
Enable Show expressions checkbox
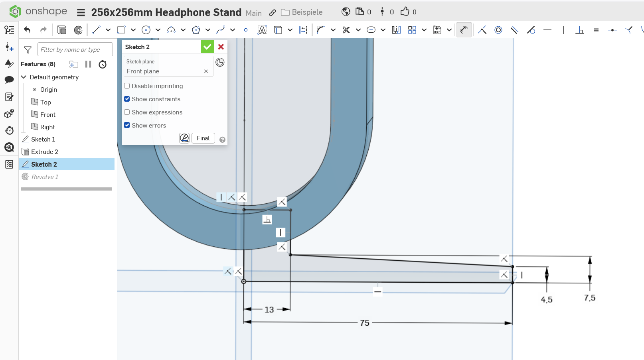127,112
